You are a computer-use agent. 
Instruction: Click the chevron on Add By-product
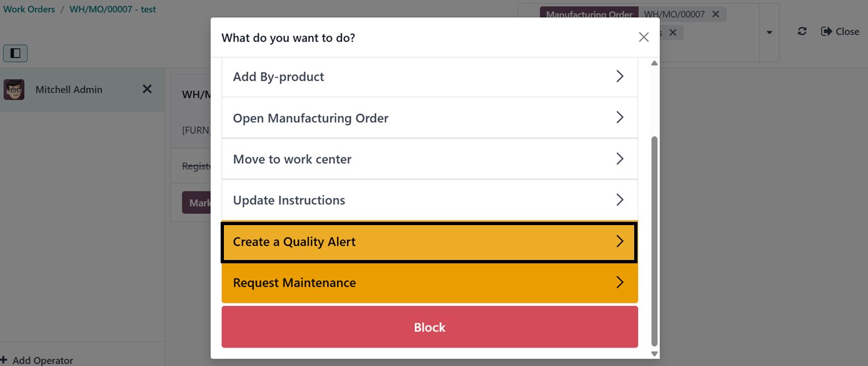619,76
